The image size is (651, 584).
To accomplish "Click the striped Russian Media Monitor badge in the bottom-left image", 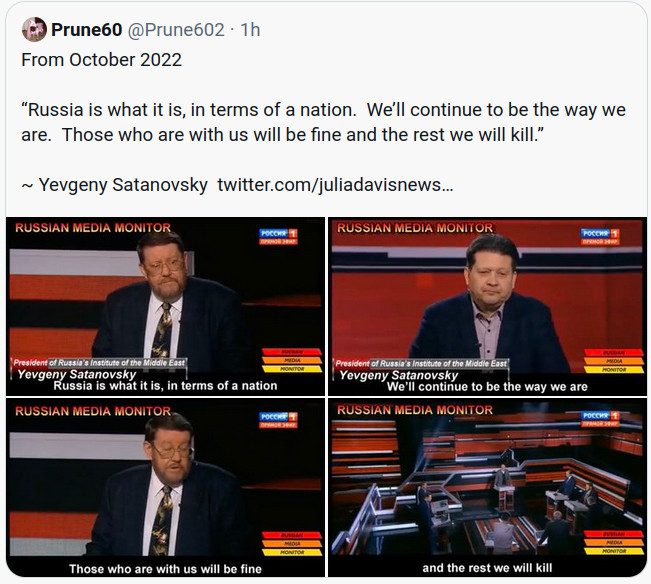I will tap(292, 542).
